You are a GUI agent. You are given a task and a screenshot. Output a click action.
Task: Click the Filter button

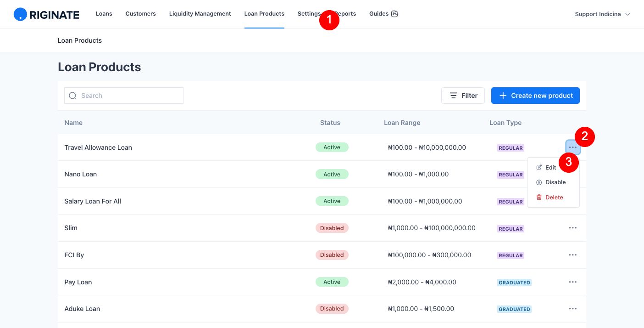(x=463, y=96)
